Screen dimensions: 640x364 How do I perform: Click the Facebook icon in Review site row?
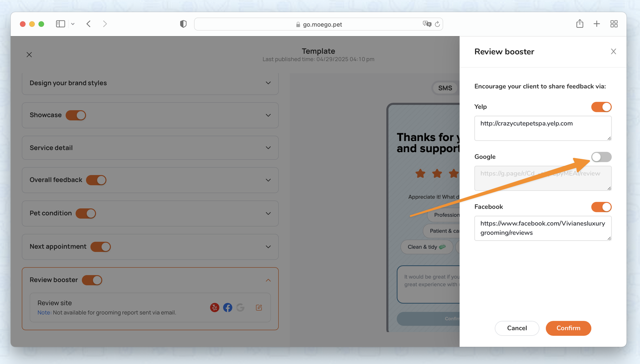(x=228, y=307)
